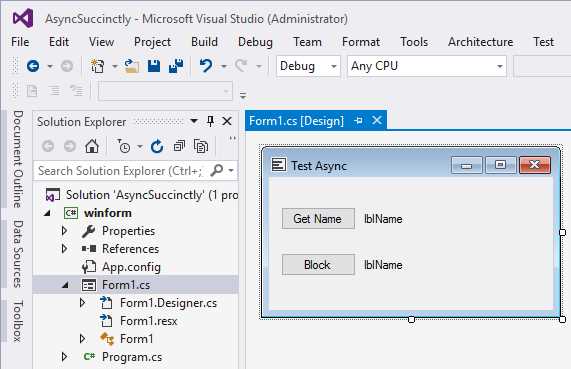Expand the Form1 class node
The height and width of the screenshot is (369, 571).
point(83,339)
